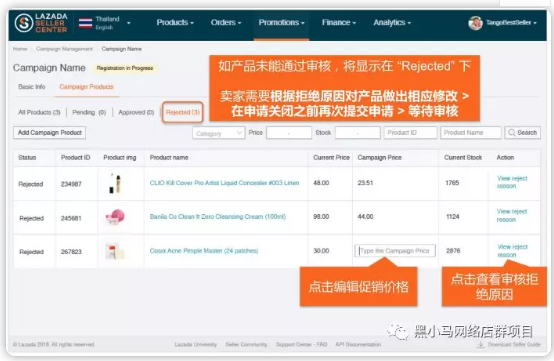Screen dimensions: 554x361
Task: Open the Analytics menu
Action: coord(392,23)
